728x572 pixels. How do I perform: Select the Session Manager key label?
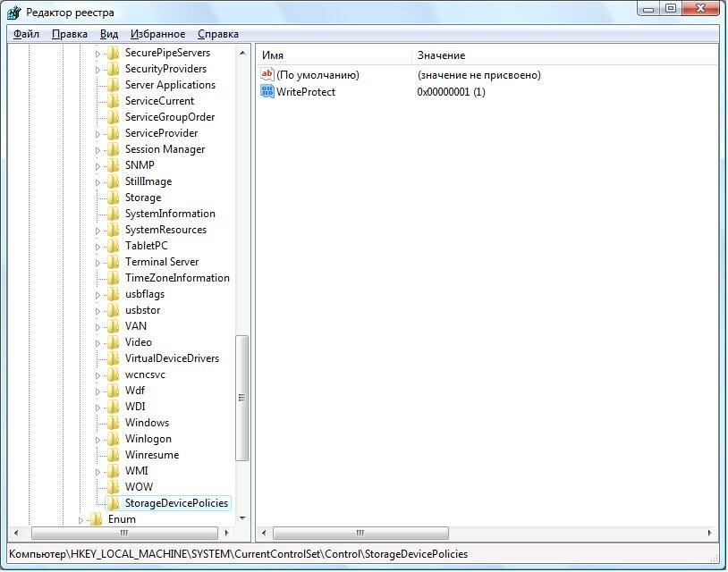point(165,149)
